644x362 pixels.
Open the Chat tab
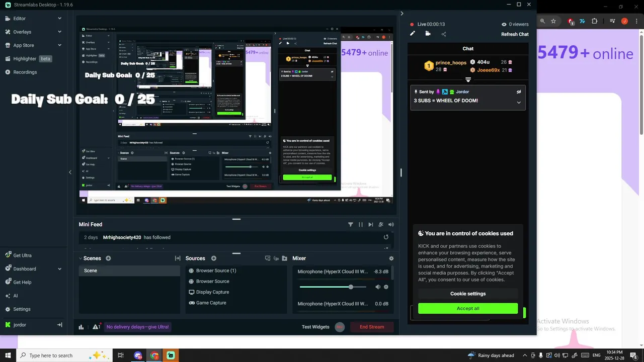468,49
